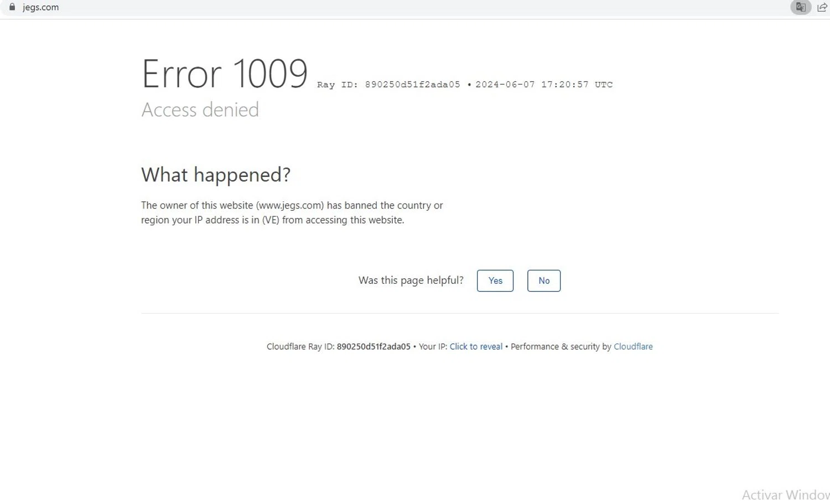The width and height of the screenshot is (830, 504).
Task: Click the footer Cloudflare Ray ID value
Action: click(x=373, y=346)
